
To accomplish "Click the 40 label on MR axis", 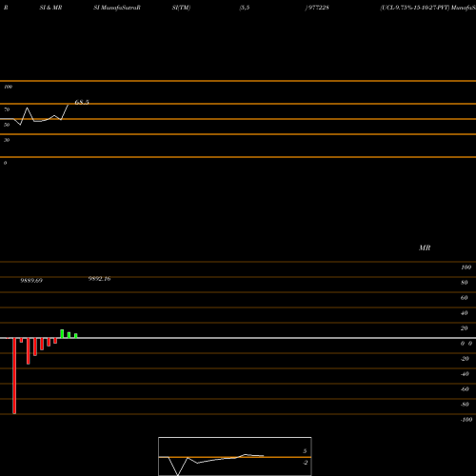I will (465, 313).
